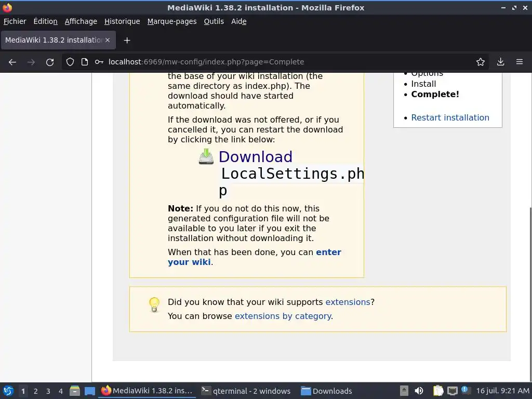Click the Complete! step text
Image resolution: width=532 pixels, height=399 pixels.
(435, 95)
